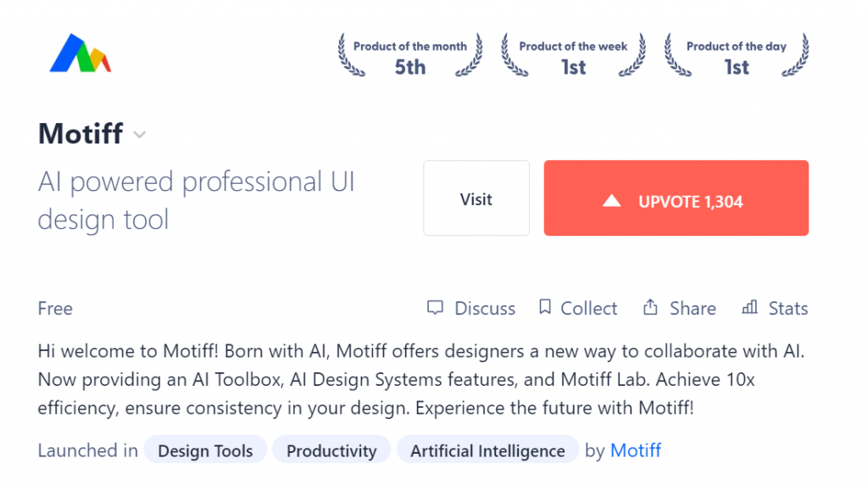Viewport: 868px width, 486px height.
Task: Click the Motiff colorful logo
Action: click(81, 53)
